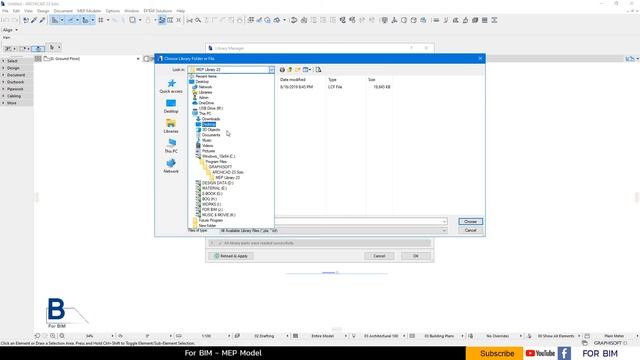Select Future Program folder in list
Image resolution: width=640 pixels, height=360 pixels.
coord(211,220)
